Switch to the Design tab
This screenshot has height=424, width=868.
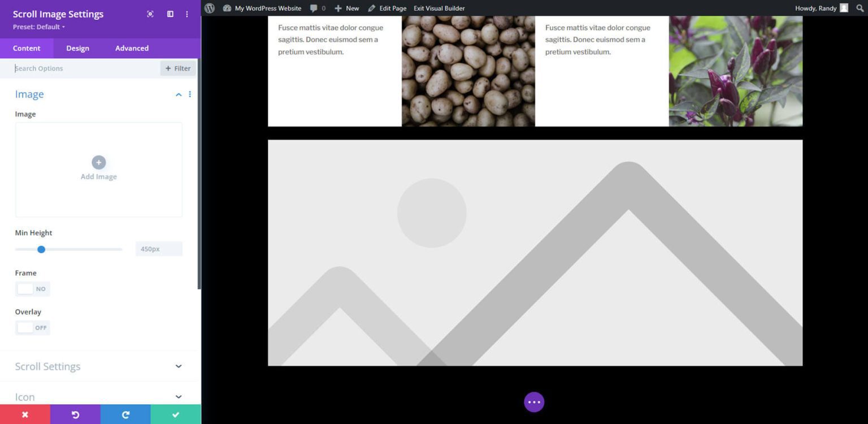click(77, 48)
